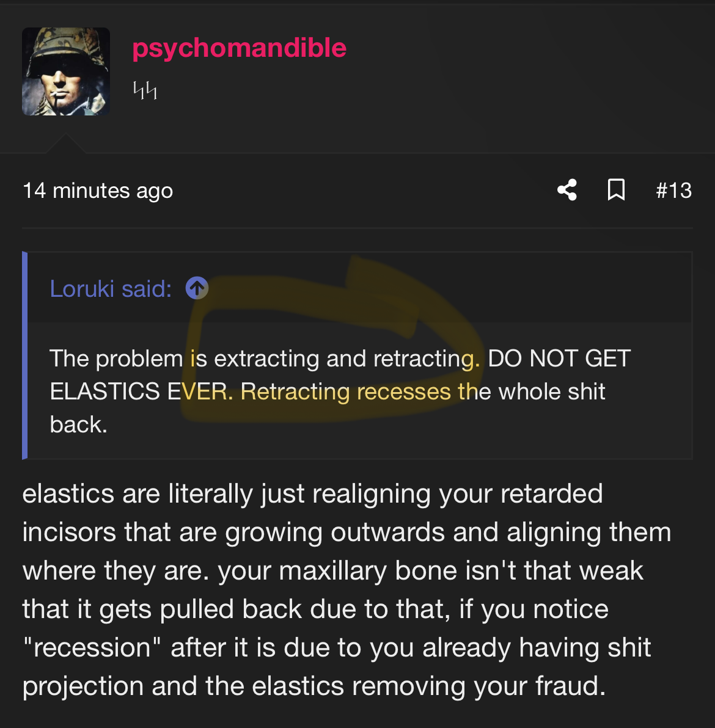Click the "14 minutes ago" timestamp
Viewport: 715px width, 728px height.
point(98,191)
